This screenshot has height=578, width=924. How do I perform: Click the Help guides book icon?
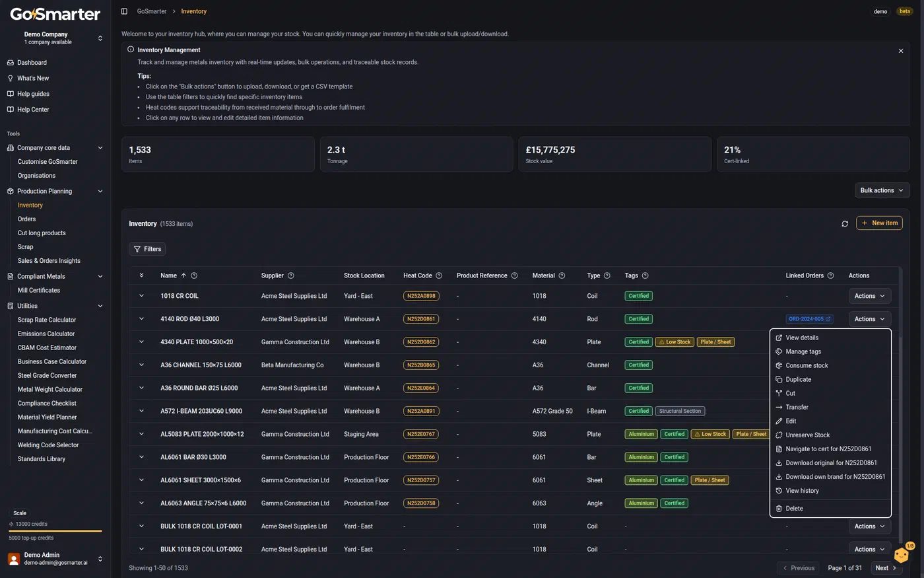(x=11, y=94)
